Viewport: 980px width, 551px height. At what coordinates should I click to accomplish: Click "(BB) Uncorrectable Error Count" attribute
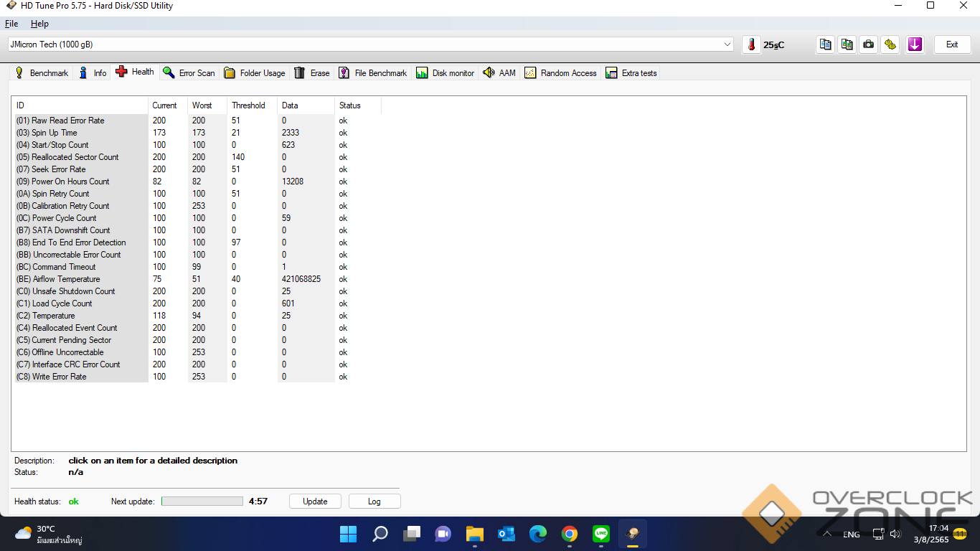coord(197,255)
